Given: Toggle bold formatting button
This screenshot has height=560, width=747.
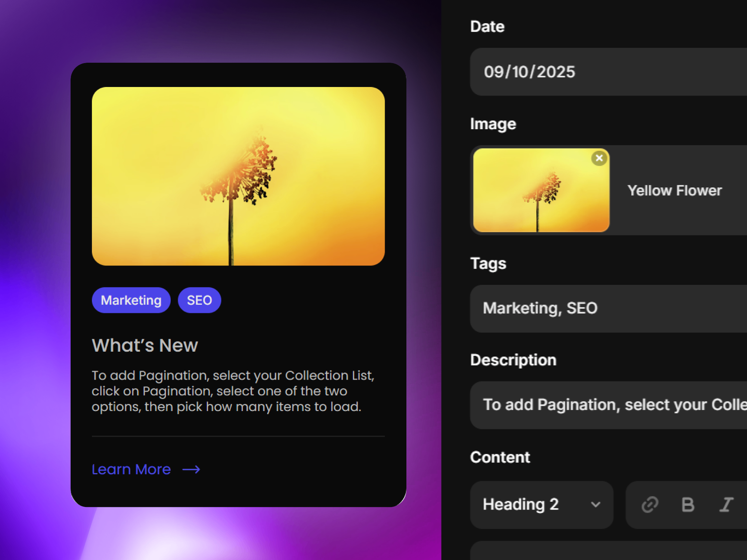Looking at the screenshot, I should [x=688, y=505].
